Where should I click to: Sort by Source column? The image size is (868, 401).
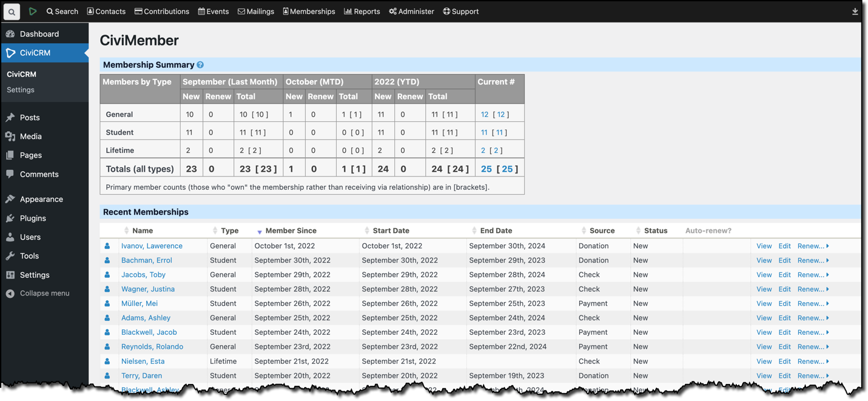point(602,231)
